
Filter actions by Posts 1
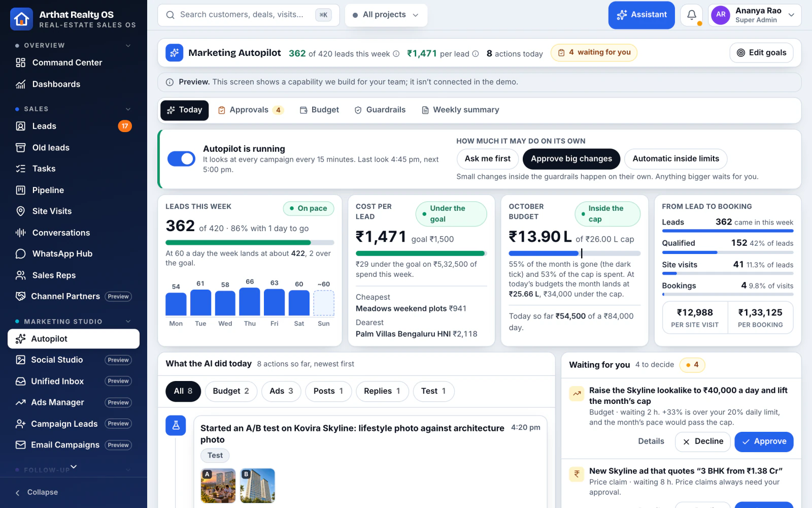coord(328,391)
